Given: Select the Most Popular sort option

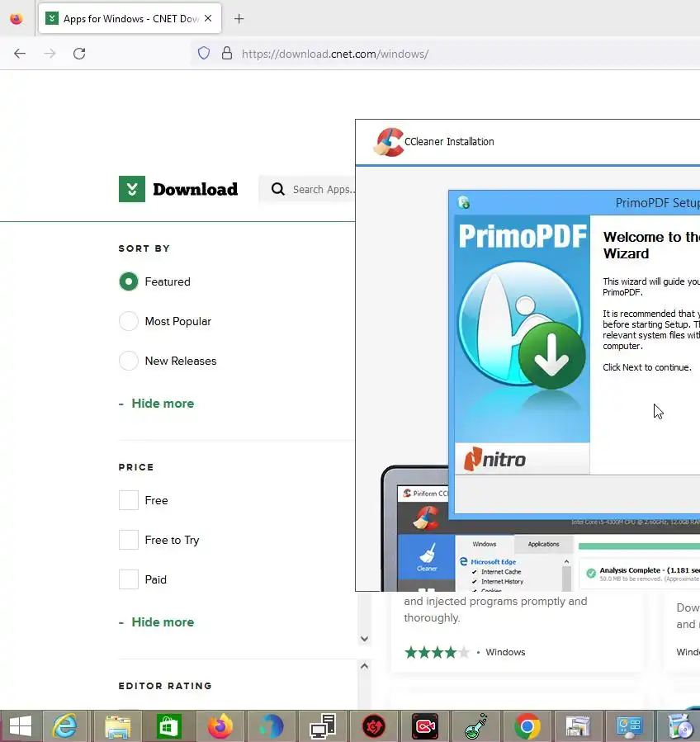Looking at the screenshot, I should click(x=128, y=321).
